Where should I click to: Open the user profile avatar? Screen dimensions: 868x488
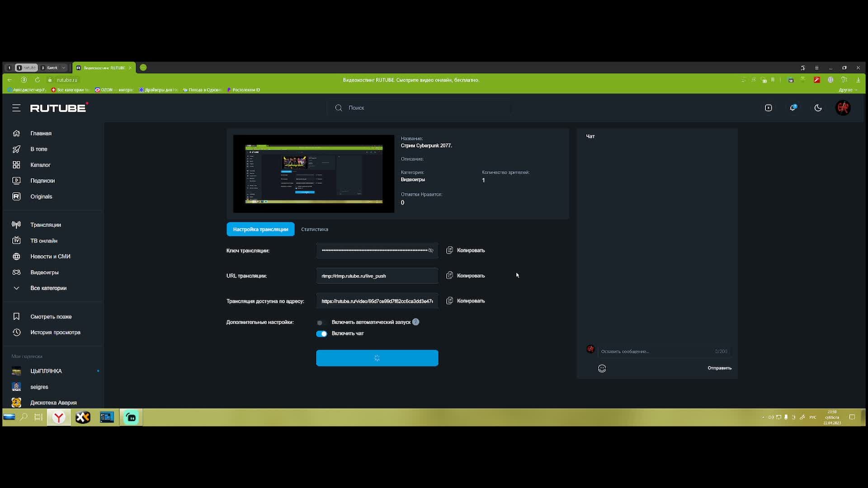point(843,108)
